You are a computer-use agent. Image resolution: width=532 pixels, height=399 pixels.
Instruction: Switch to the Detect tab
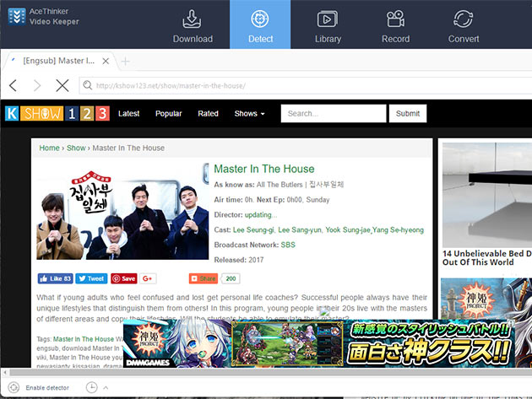coord(260,24)
